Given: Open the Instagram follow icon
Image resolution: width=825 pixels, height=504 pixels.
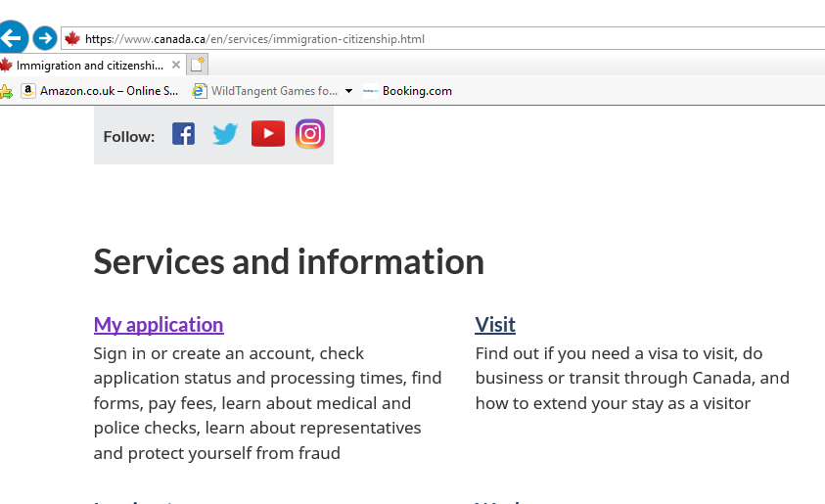Looking at the screenshot, I should click(310, 134).
